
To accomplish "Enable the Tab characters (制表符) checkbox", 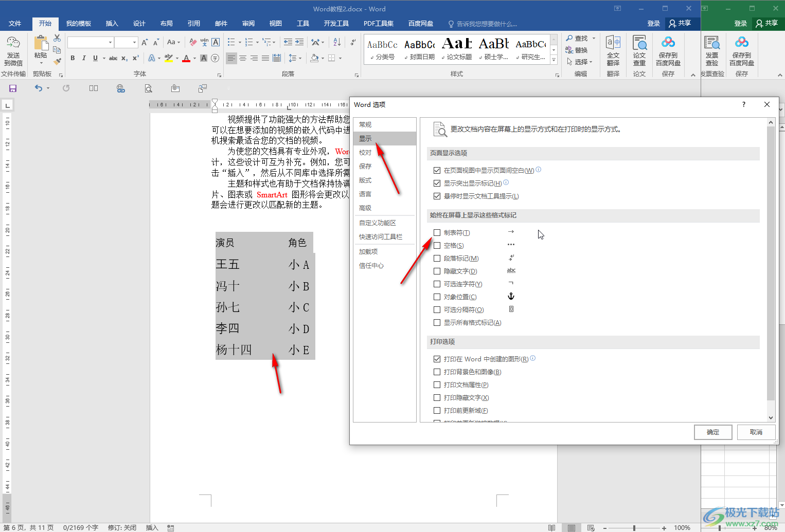I will (x=437, y=232).
